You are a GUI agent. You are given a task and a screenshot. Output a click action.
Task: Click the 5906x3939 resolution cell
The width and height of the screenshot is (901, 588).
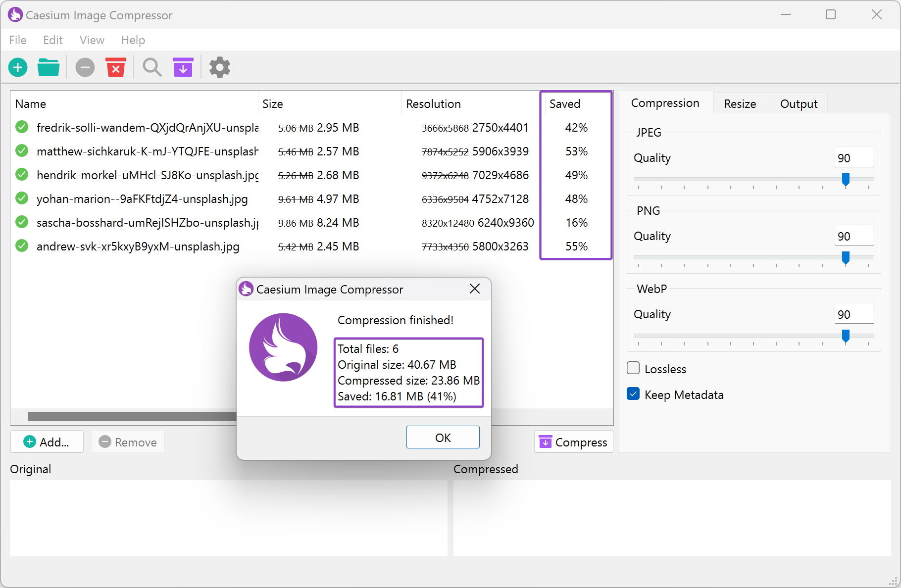(x=501, y=151)
